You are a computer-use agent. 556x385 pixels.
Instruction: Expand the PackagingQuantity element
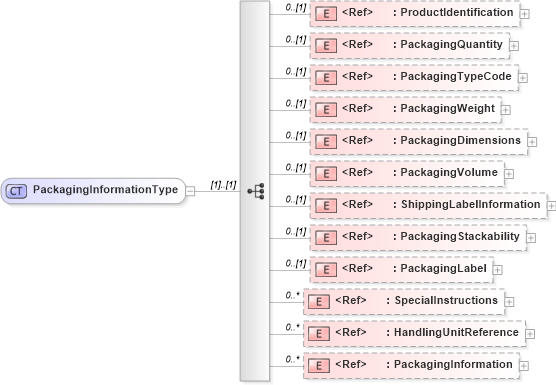coord(514,46)
